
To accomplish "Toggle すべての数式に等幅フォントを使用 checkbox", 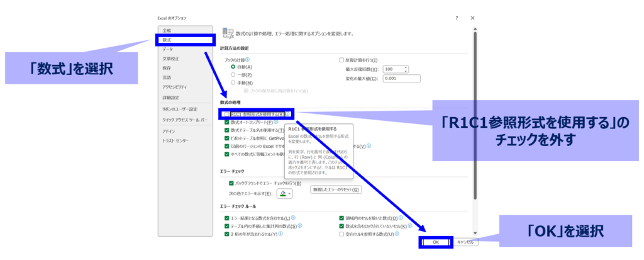I will click(227, 154).
